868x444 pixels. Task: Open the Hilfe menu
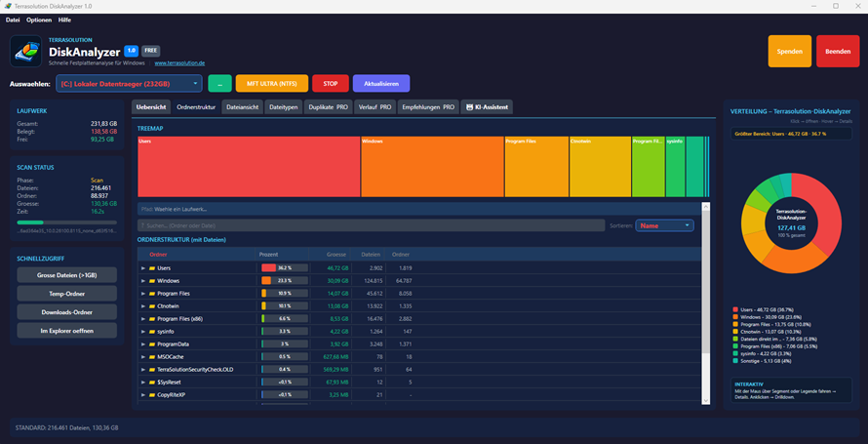pos(64,20)
